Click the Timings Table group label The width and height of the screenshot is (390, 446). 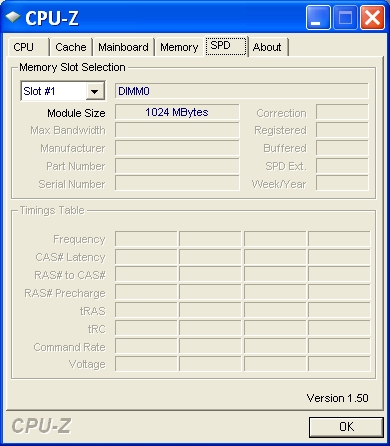pyautogui.click(x=52, y=210)
